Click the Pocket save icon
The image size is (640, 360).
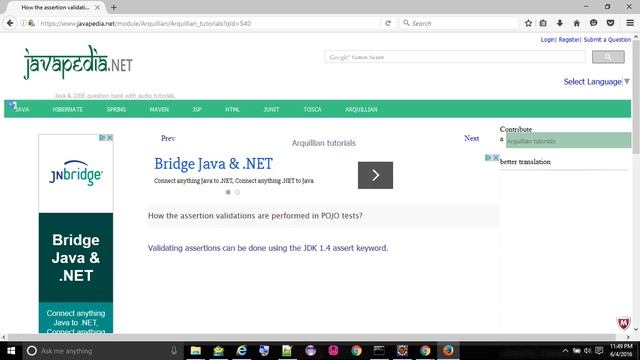[x=610, y=23]
